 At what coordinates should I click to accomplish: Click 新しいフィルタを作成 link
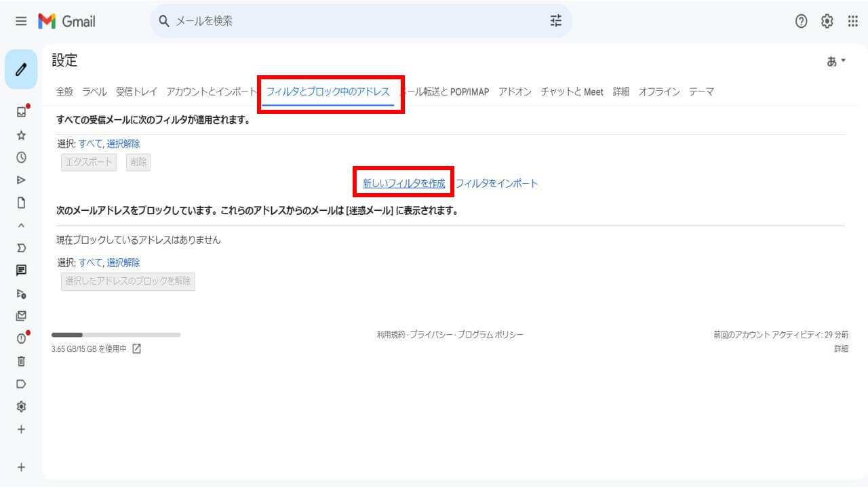(x=404, y=183)
